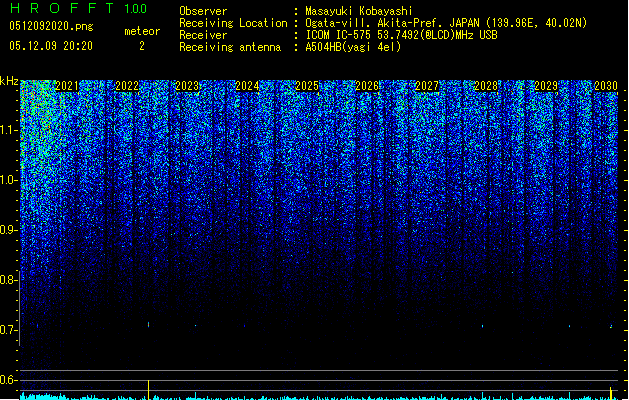
Task: Click the 2023 time marker
Action: (x=187, y=86)
